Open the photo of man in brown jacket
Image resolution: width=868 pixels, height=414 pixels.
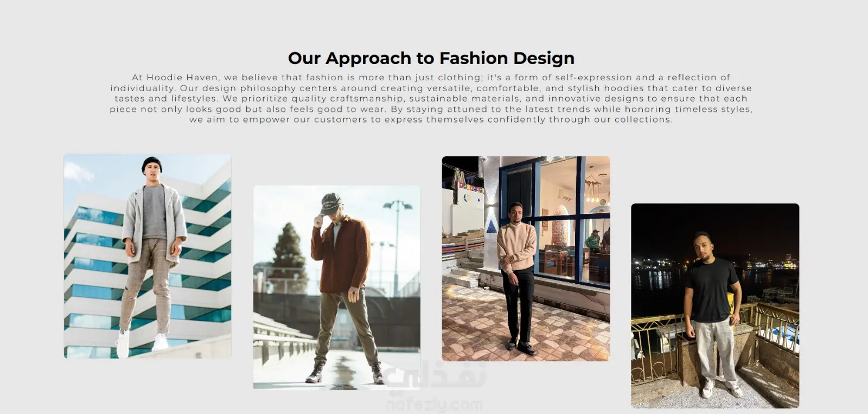click(337, 287)
